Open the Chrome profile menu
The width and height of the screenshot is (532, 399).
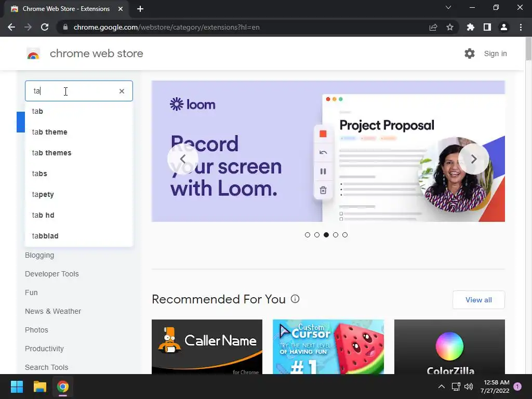(504, 27)
